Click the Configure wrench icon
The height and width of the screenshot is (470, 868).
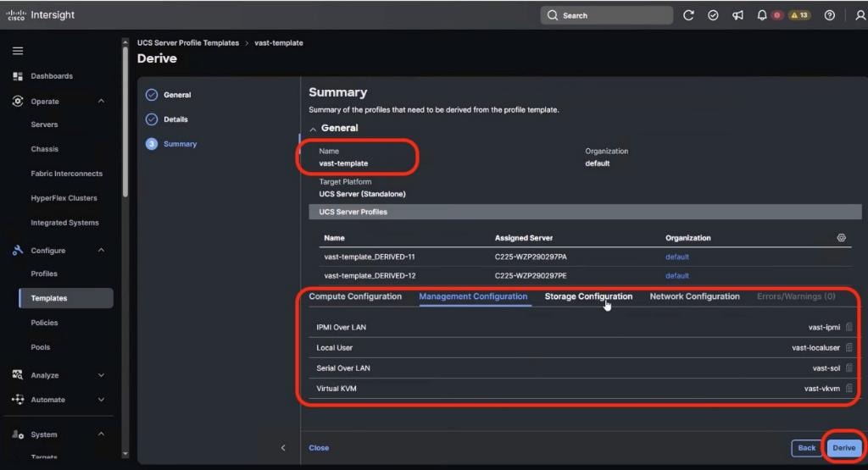18,251
